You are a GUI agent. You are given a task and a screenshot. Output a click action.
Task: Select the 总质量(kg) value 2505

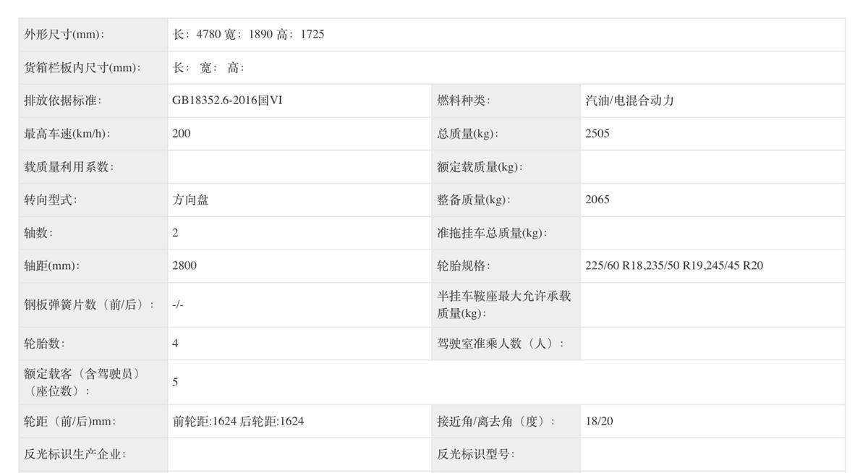coord(597,134)
